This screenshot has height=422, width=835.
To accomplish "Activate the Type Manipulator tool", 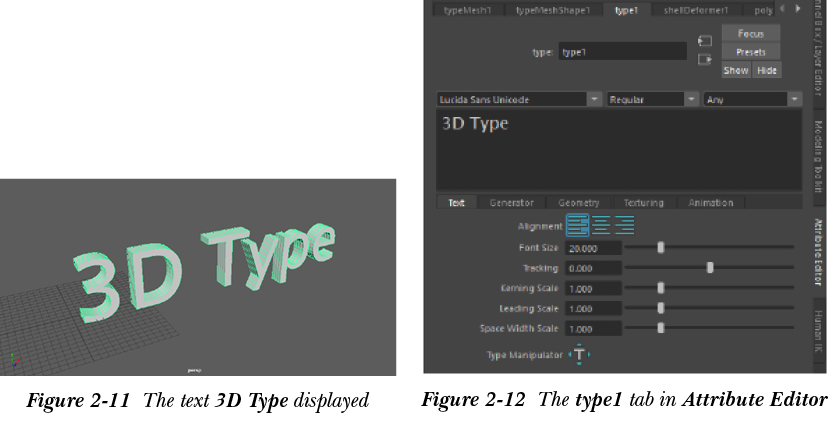I will point(580,355).
